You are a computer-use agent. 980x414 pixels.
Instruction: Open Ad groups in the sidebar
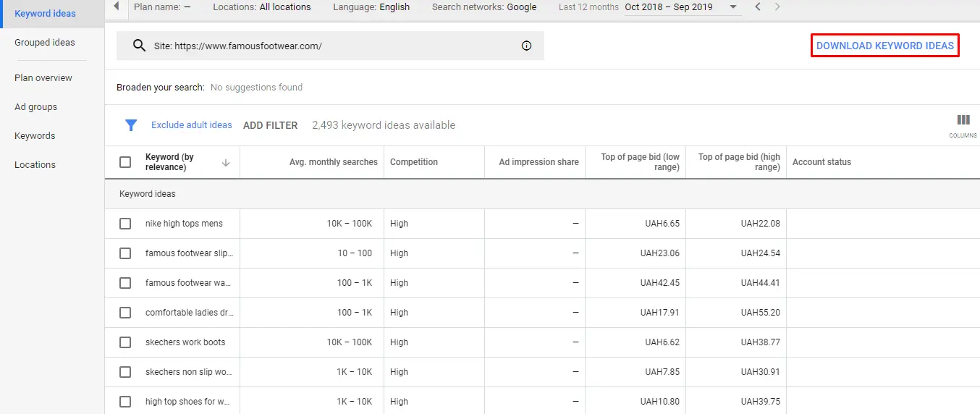(36, 107)
